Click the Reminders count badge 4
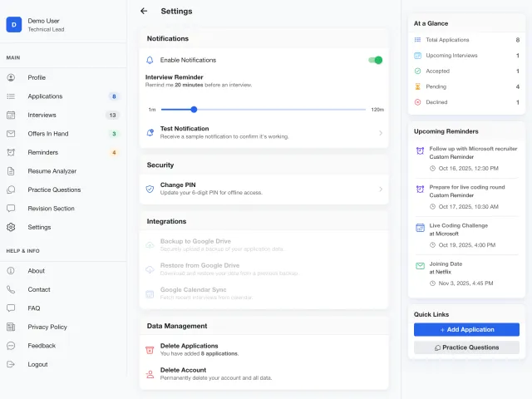 [x=114, y=152]
